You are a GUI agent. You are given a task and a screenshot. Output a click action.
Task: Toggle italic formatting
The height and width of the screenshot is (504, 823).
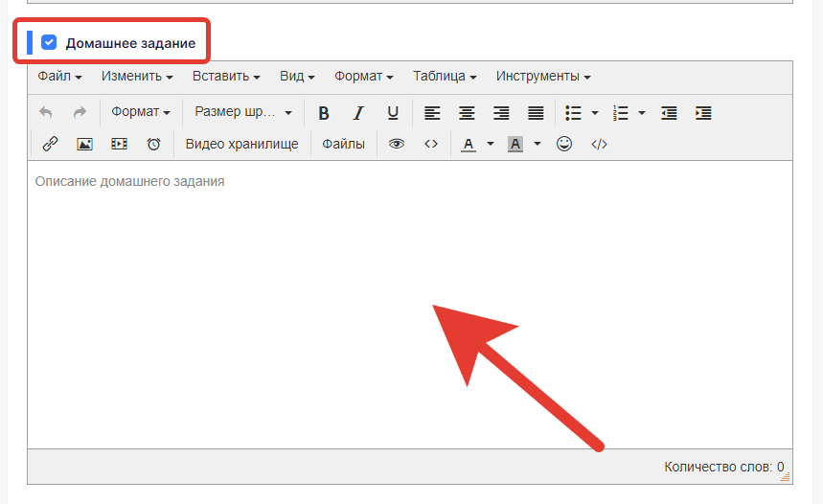tap(358, 113)
